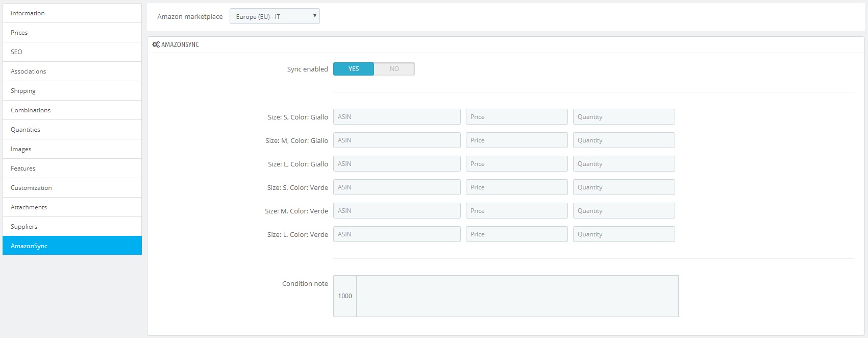Open the Customization tab
868x338 pixels.
click(72, 188)
